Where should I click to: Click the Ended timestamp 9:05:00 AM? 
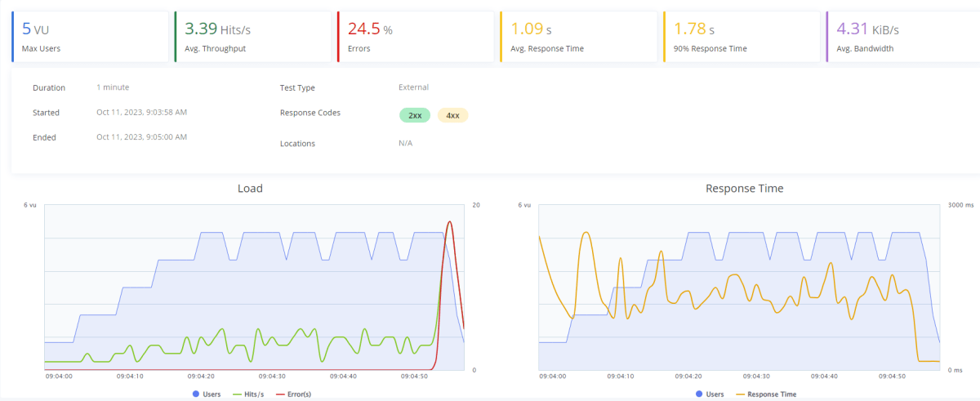tap(141, 137)
